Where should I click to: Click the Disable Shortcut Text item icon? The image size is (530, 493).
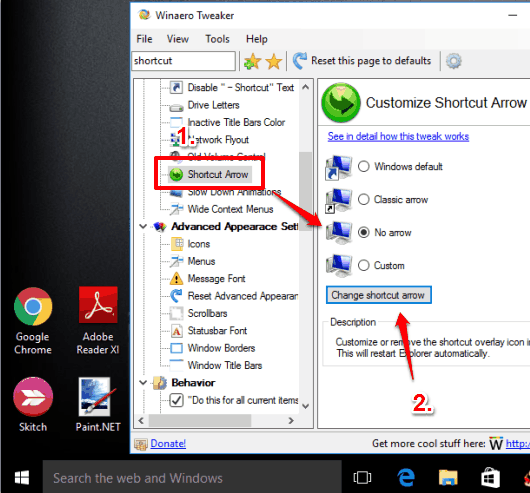pyautogui.click(x=176, y=87)
